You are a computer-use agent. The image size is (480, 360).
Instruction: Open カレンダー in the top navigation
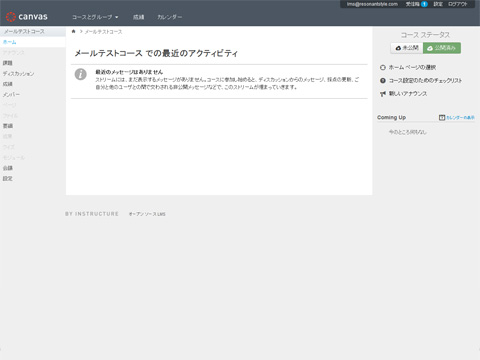click(x=169, y=17)
